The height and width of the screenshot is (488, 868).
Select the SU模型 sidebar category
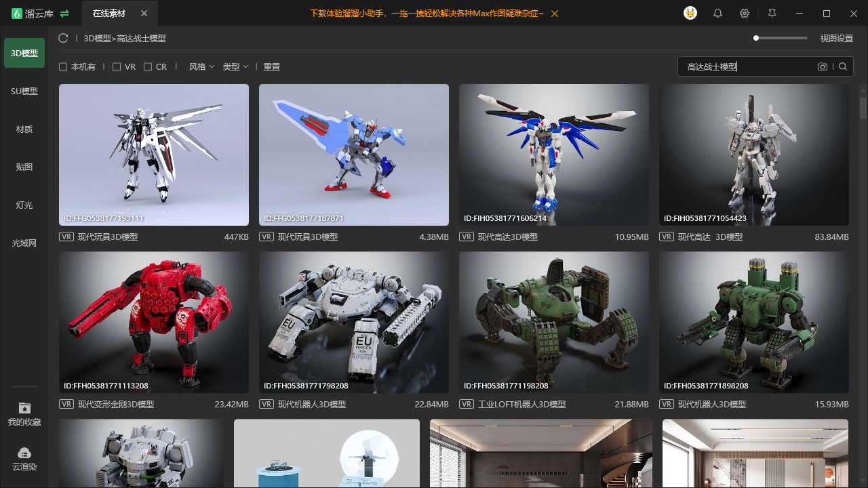[24, 91]
